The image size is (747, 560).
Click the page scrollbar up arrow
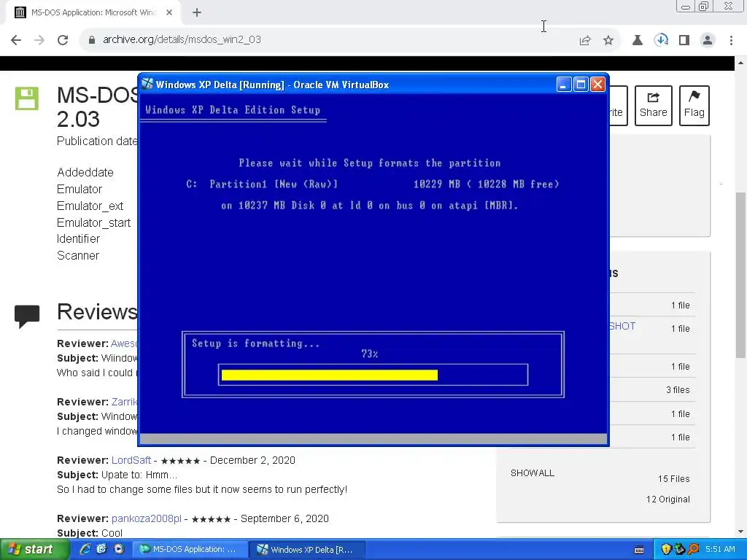(x=741, y=63)
